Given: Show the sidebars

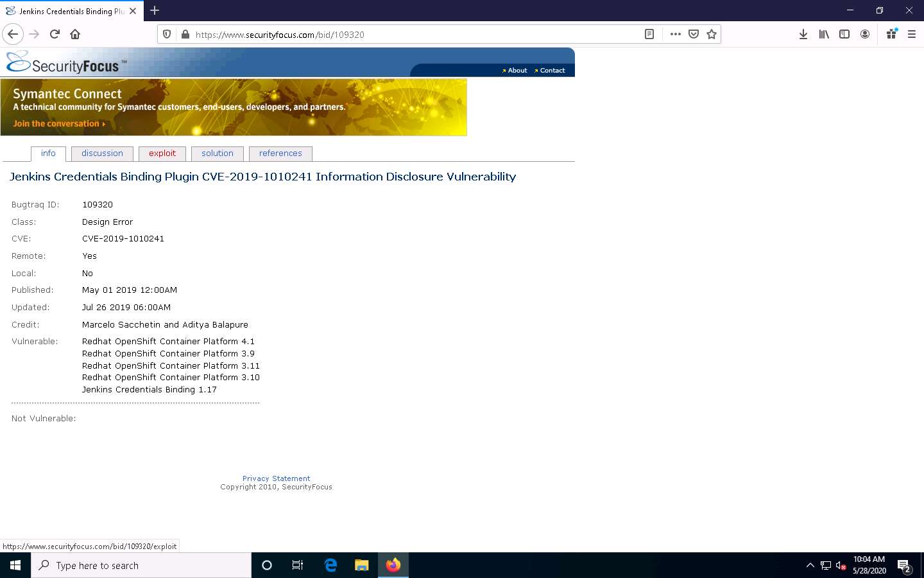Looking at the screenshot, I should pos(844,35).
